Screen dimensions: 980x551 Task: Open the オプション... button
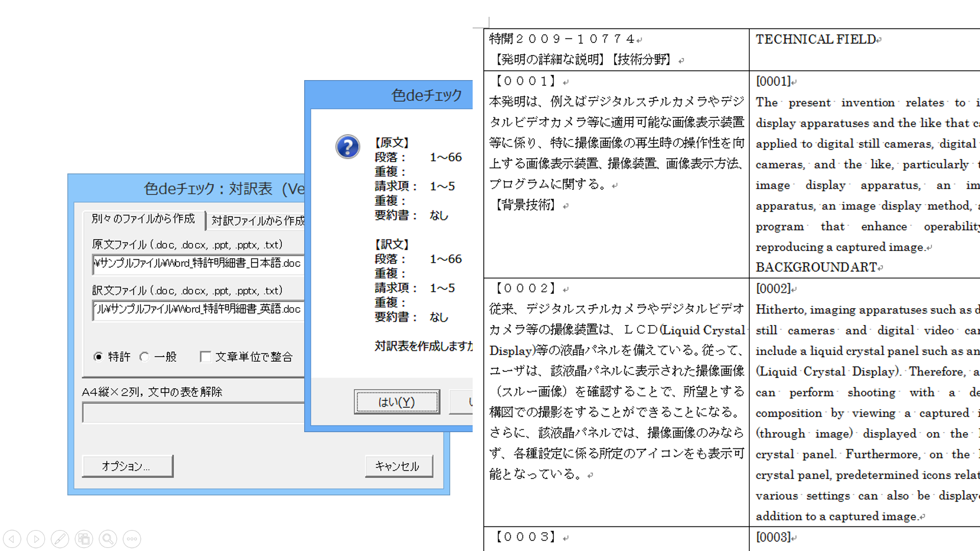pyautogui.click(x=127, y=466)
